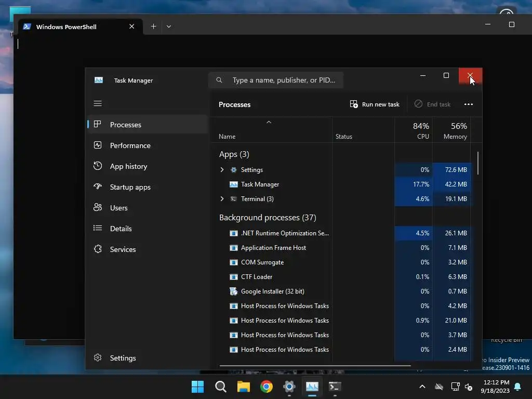The width and height of the screenshot is (532, 399).
Task: Select the CTF Loader process
Action: (341, 277)
